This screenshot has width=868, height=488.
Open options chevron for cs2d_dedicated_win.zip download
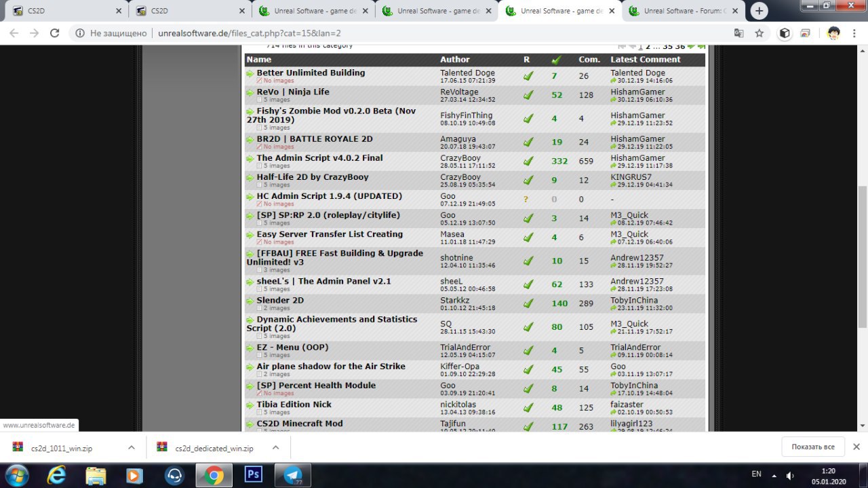[275, 448]
